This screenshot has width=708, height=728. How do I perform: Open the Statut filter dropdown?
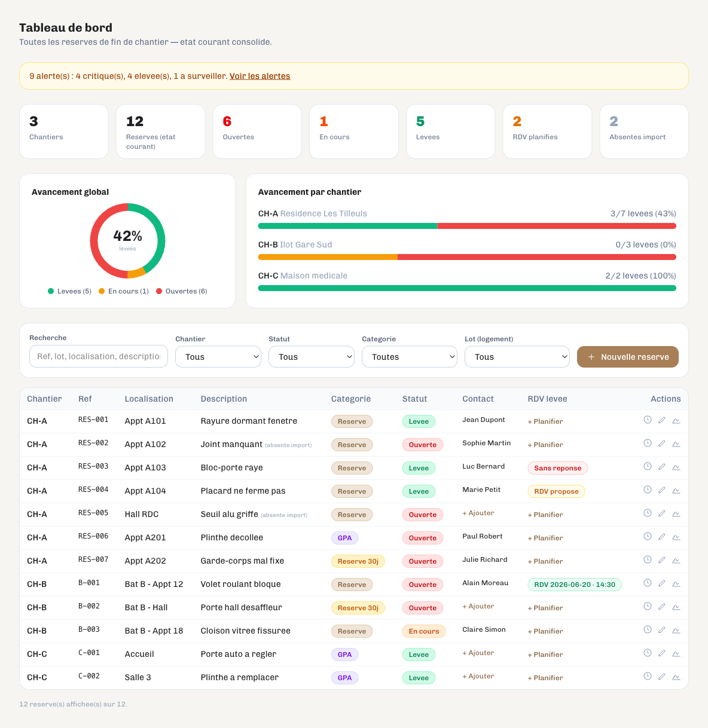(x=312, y=357)
